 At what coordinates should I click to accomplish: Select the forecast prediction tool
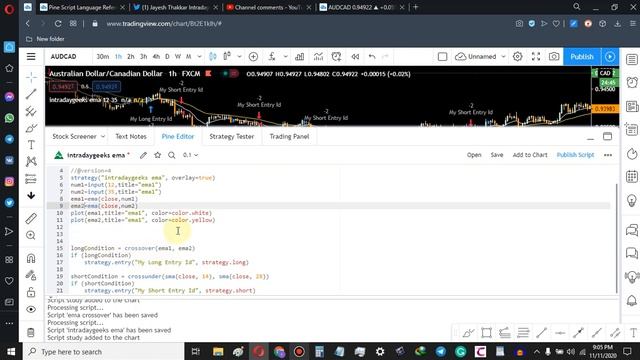31,179
